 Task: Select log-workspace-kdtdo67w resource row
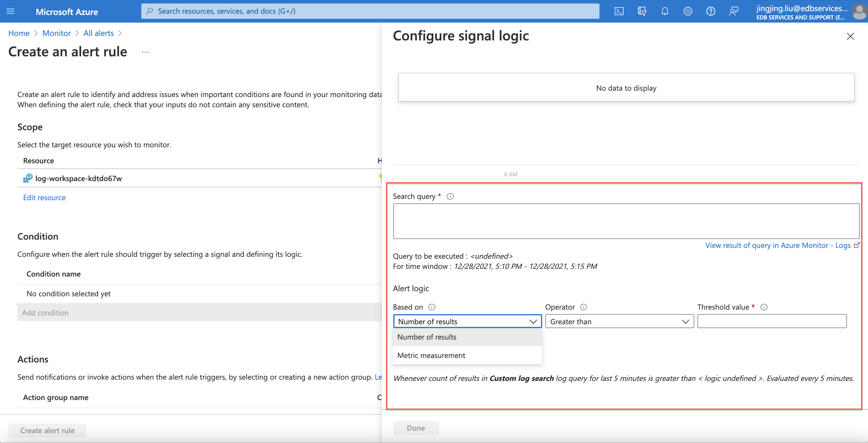(x=199, y=178)
